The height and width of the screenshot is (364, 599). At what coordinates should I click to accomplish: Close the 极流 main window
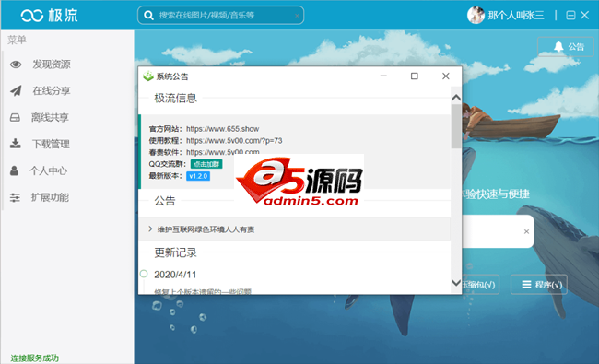(584, 16)
